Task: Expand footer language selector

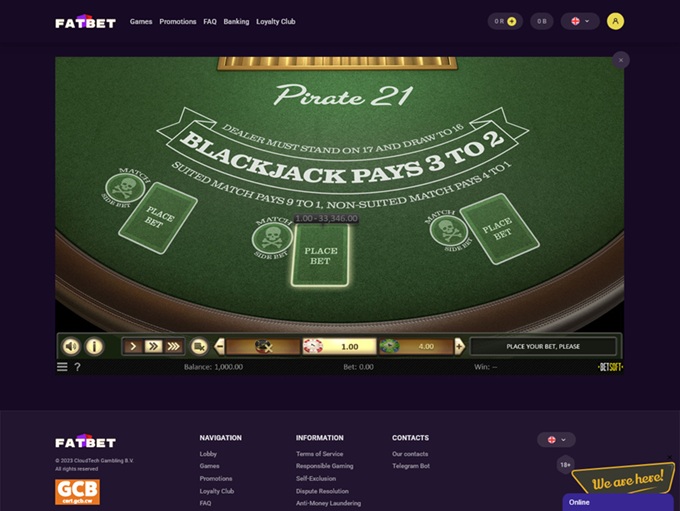Action: (x=556, y=440)
